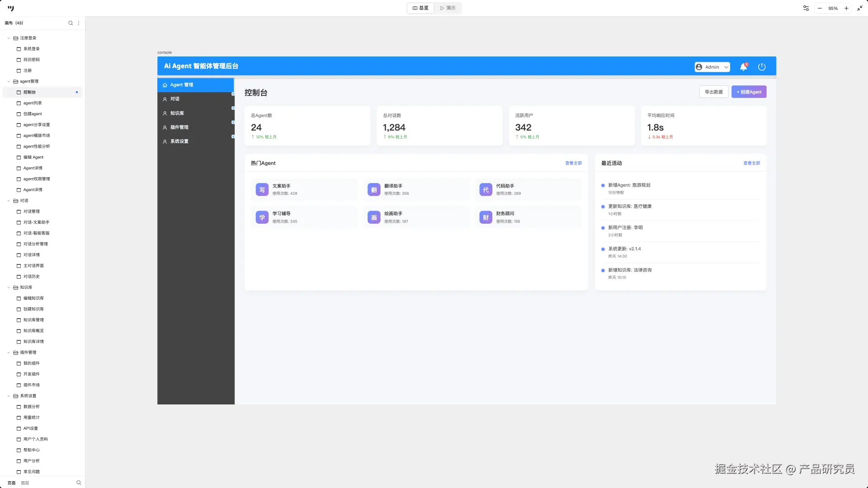868x488 pixels.
Task: Zoom out with the minus button
Action: pos(820,8)
